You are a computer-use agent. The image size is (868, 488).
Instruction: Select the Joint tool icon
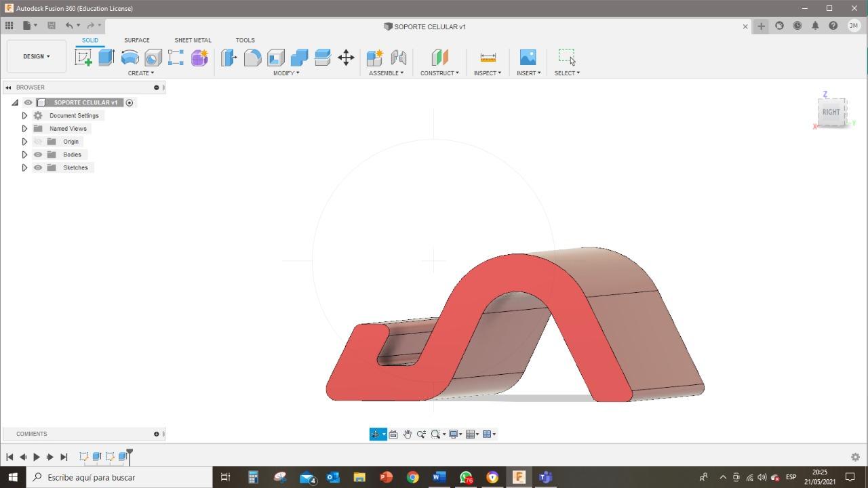[x=399, y=58]
